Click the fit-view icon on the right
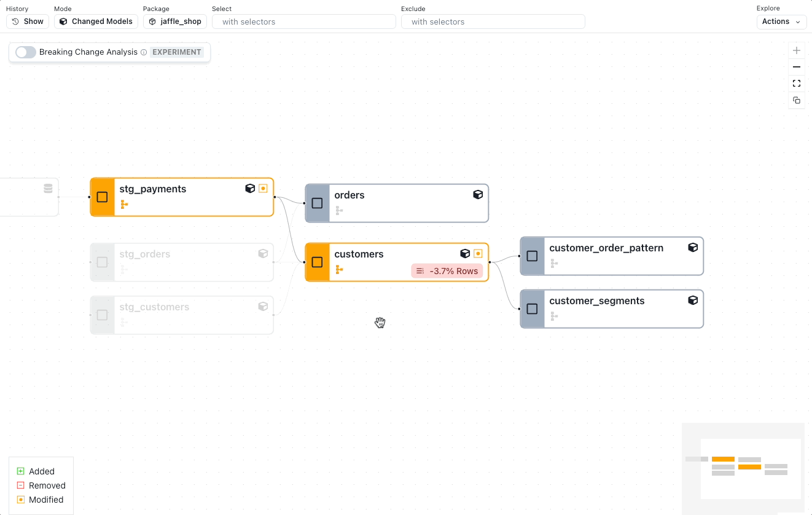The width and height of the screenshot is (812, 515). coord(796,84)
